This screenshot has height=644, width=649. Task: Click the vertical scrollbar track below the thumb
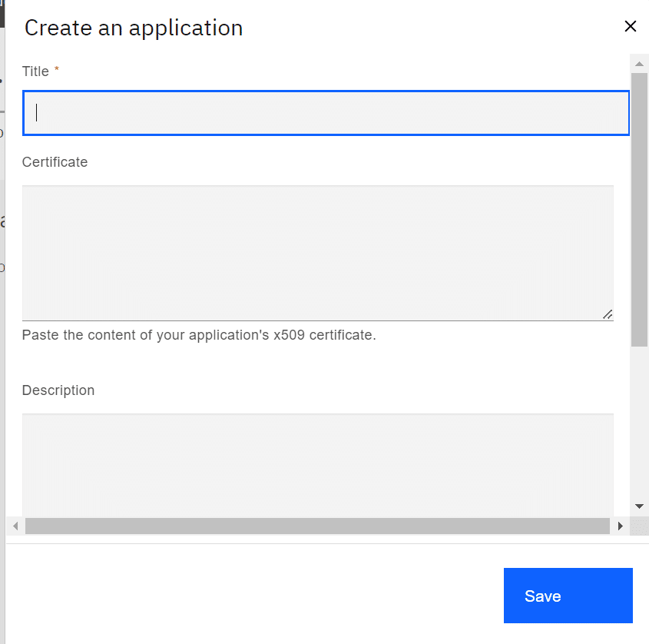coord(639,422)
